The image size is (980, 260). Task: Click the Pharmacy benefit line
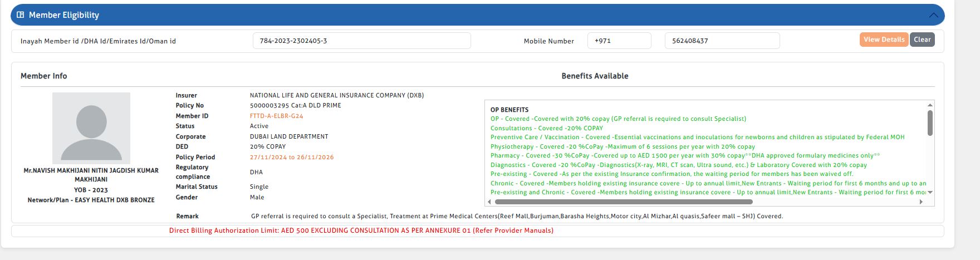(685, 155)
